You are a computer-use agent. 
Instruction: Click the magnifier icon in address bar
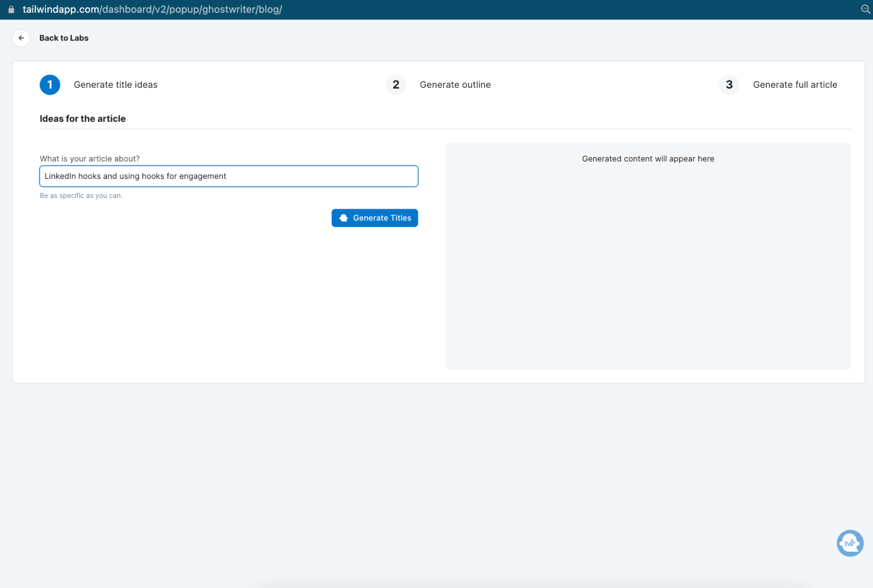click(865, 9)
